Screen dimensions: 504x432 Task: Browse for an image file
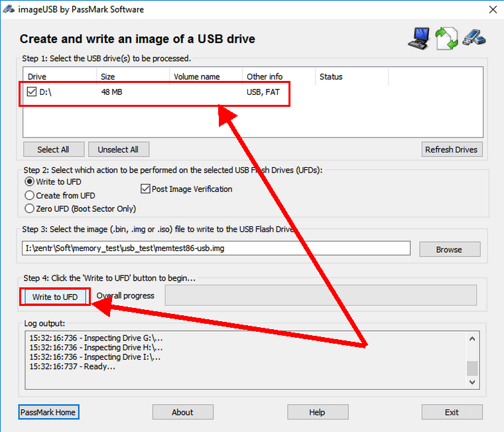[449, 249]
